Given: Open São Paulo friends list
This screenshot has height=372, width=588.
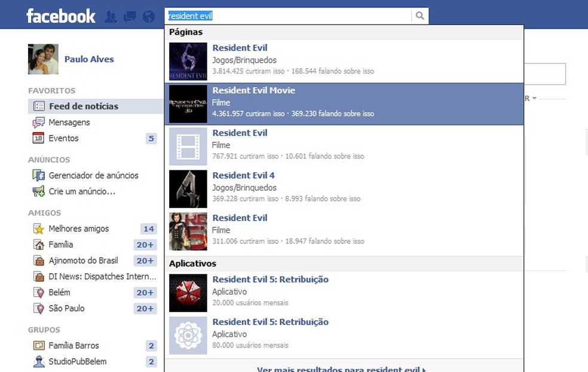Looking at the screenshot, I should [66, 309].
